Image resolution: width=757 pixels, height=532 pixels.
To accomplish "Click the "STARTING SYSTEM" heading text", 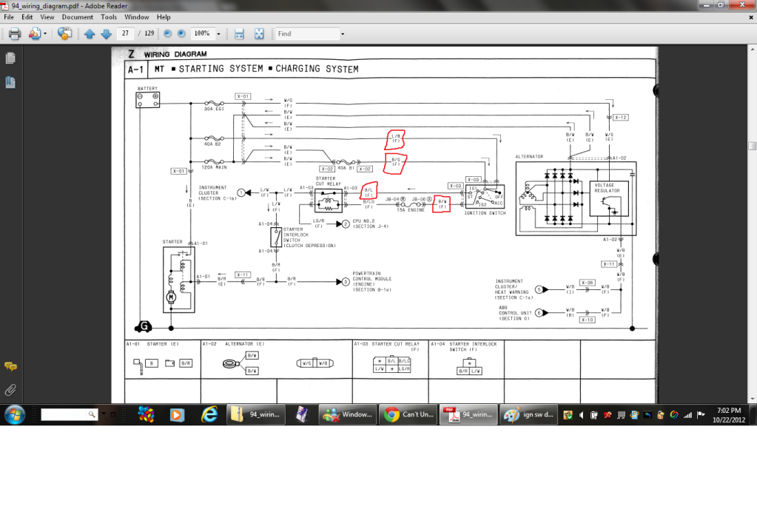I will click(x=221, y=69).
